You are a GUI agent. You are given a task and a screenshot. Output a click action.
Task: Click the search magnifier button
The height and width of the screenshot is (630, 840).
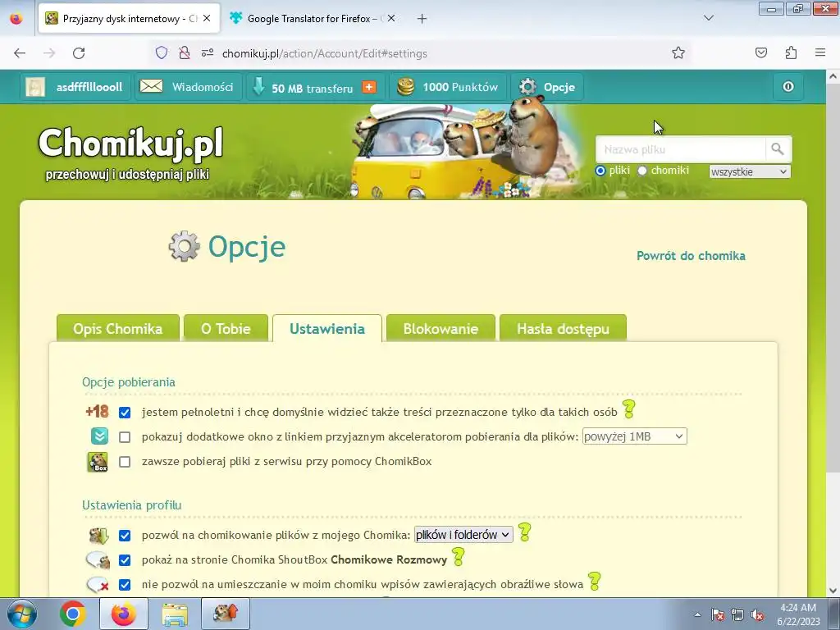778,149
